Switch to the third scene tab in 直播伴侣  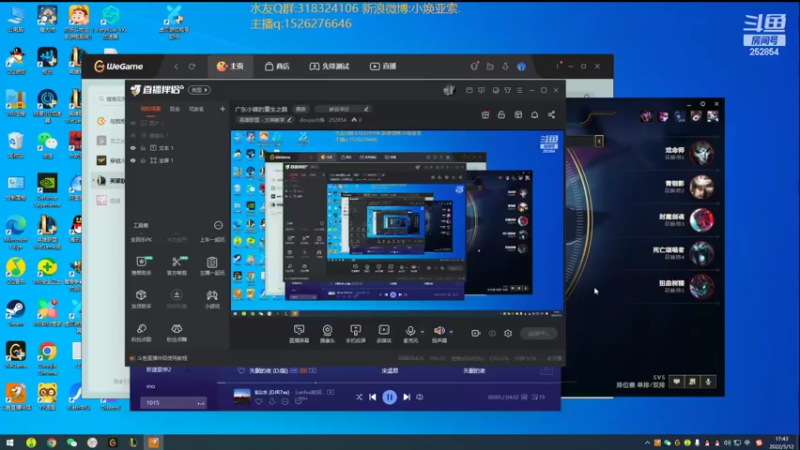click(196, 109)
